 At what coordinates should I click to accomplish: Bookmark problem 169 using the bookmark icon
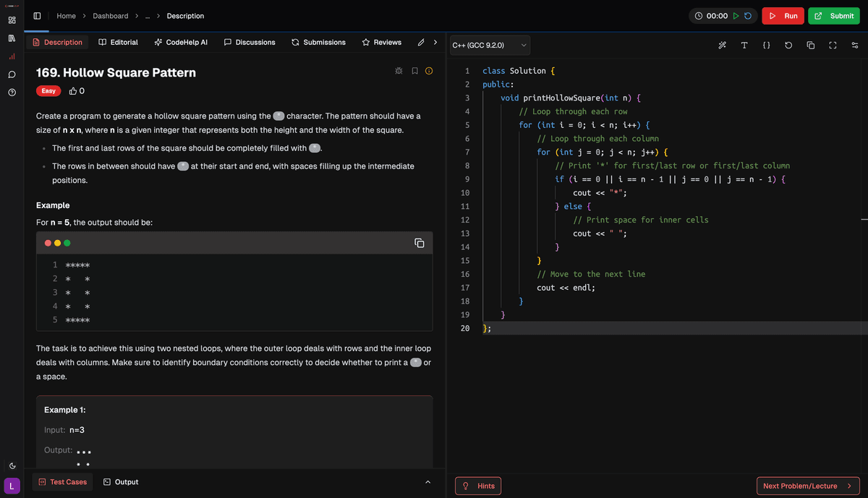(414, 71)
